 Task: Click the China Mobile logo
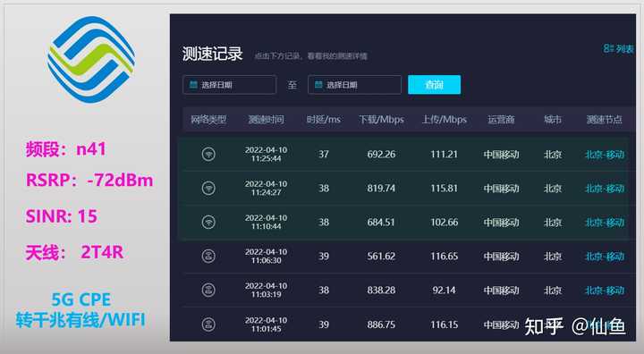[x=90, y=59]
